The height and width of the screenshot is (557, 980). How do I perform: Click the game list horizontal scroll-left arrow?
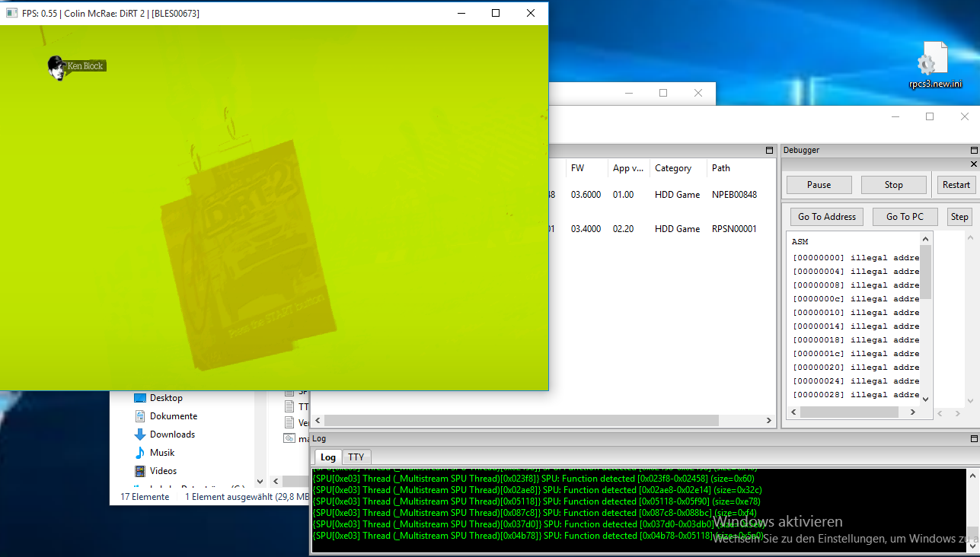[318, 420]
